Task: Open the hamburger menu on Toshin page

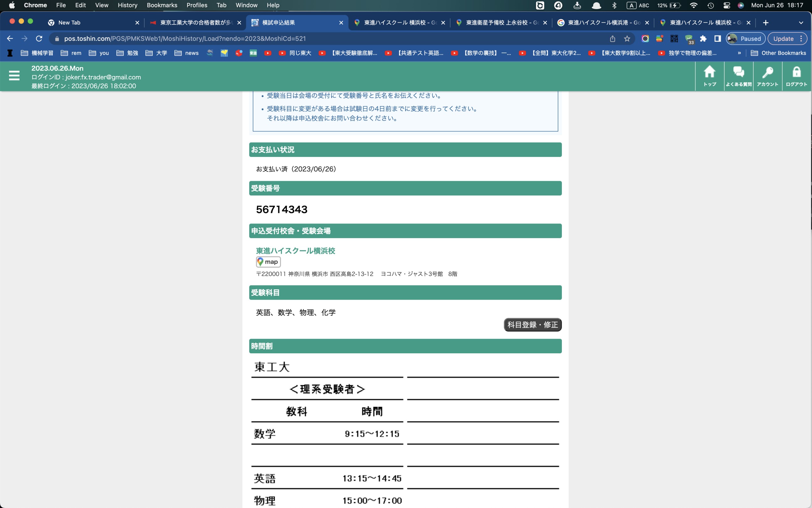Action: (x=14, y=76)
